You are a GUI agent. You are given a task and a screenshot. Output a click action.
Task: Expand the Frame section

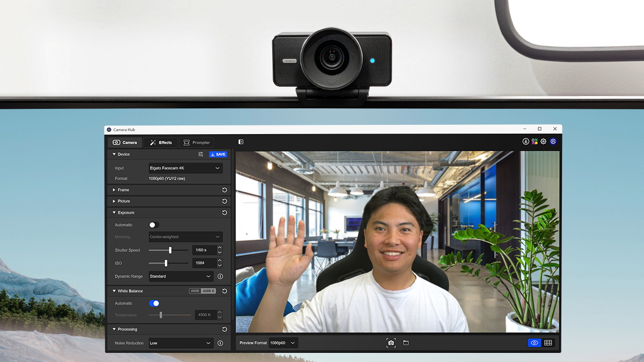pyautogui.click(x=123, y=190)
